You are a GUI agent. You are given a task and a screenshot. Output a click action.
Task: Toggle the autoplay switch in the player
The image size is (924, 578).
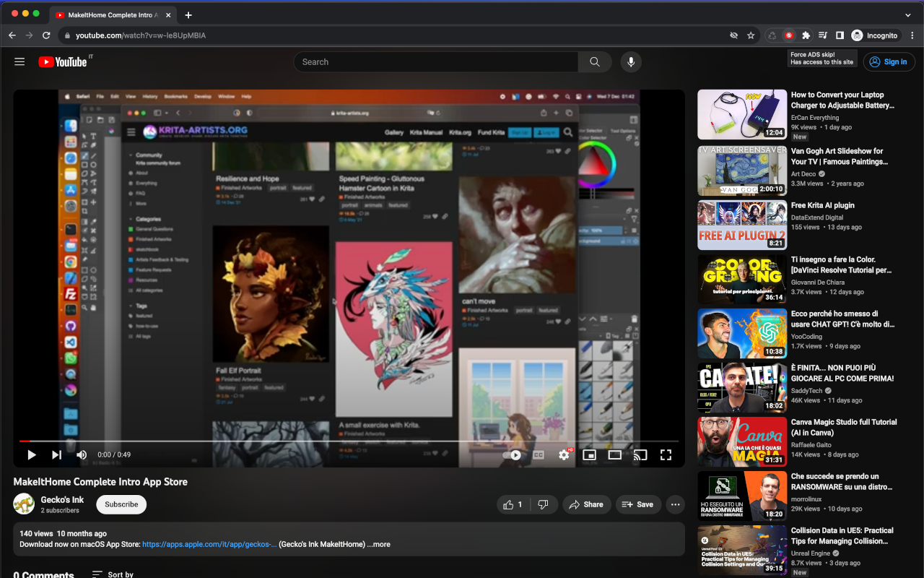pos(512,455)
